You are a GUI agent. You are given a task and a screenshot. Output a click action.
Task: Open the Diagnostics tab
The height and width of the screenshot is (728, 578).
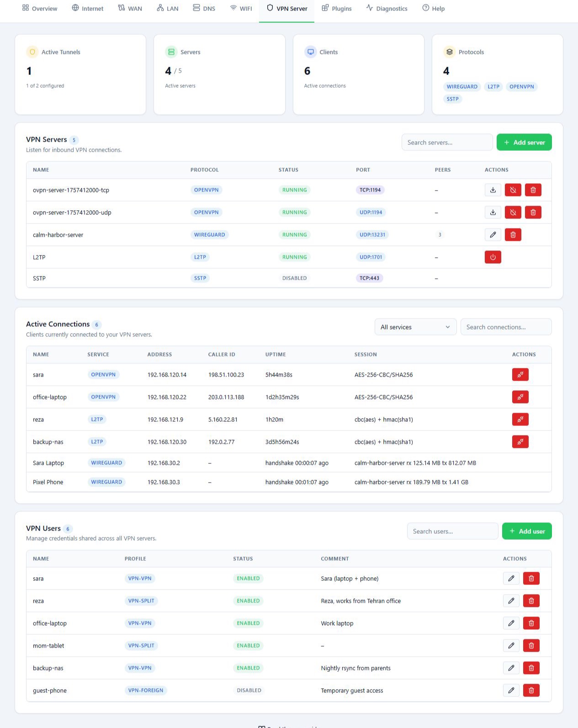387,8
